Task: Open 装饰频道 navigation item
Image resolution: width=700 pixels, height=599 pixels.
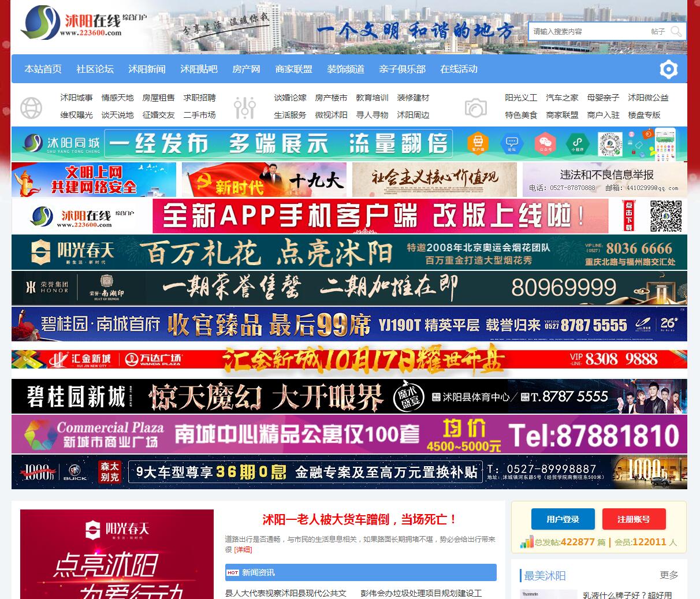Action: coord(345,69)
